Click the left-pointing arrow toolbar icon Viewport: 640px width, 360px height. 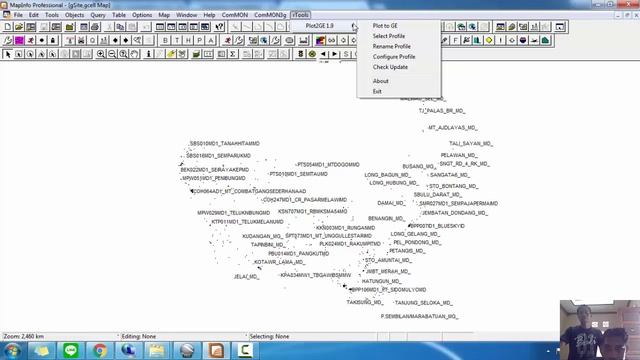click(323, 54)
